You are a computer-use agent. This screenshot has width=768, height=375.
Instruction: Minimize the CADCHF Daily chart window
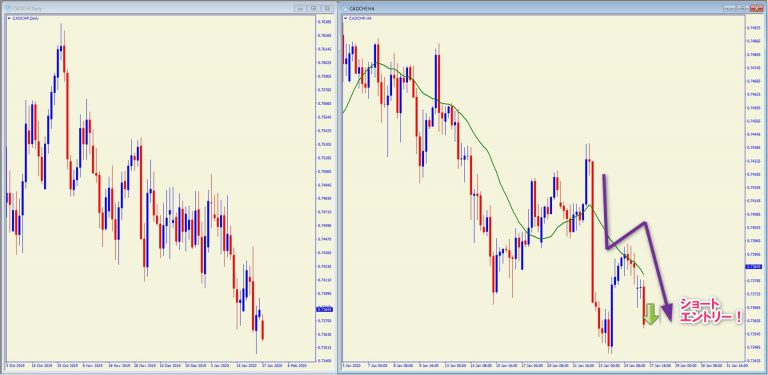(x=301, y=8)
